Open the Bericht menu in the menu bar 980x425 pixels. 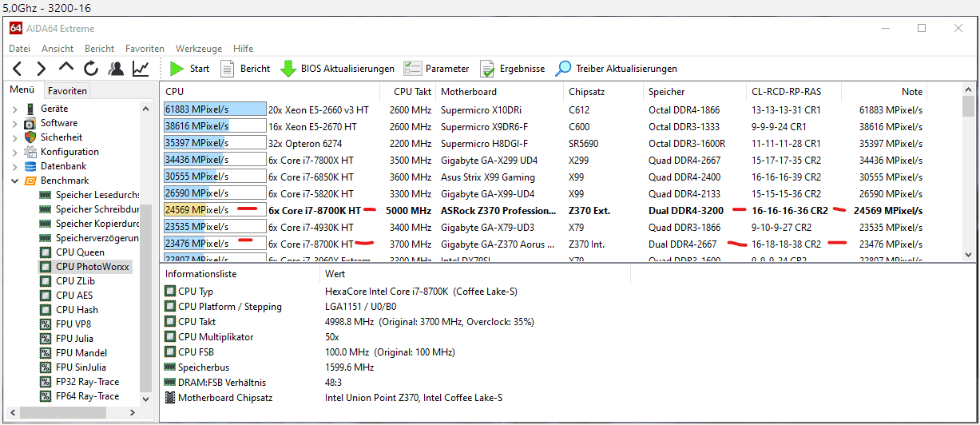click(x=99, y=49)
